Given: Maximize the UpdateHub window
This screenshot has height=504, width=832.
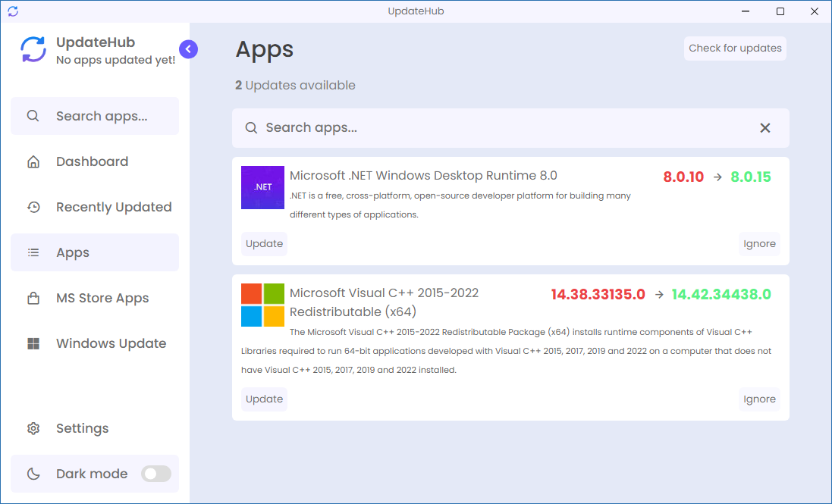Looking at the screenshot, I should (x=780, y=11).
